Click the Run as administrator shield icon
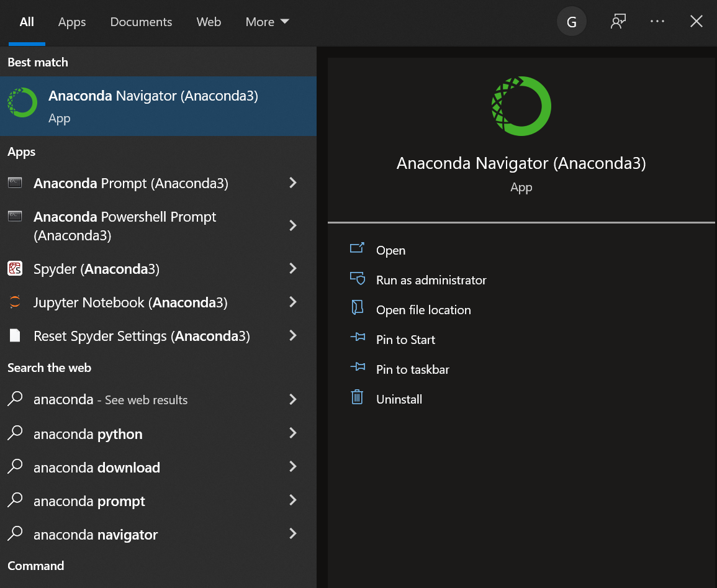 357,278
